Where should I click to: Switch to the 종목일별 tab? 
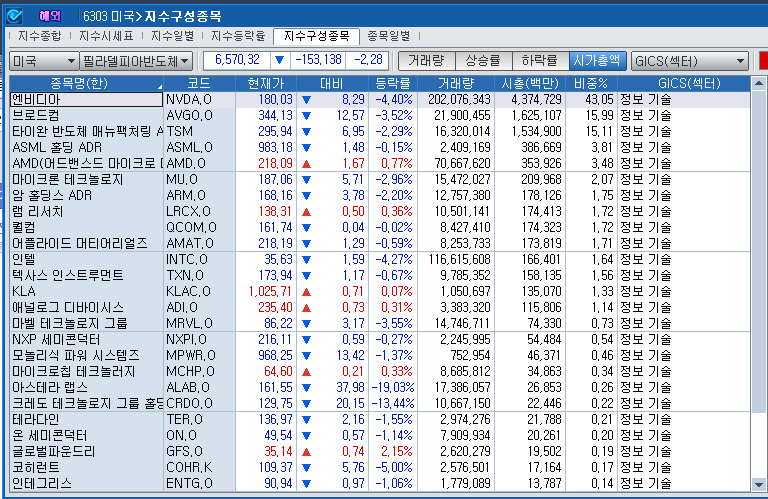pos(388,36)
